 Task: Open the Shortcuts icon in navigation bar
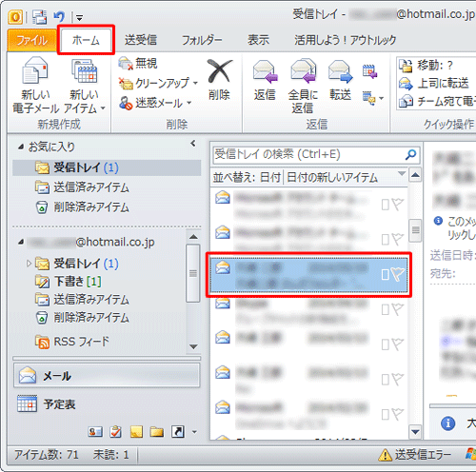[178, 432]
